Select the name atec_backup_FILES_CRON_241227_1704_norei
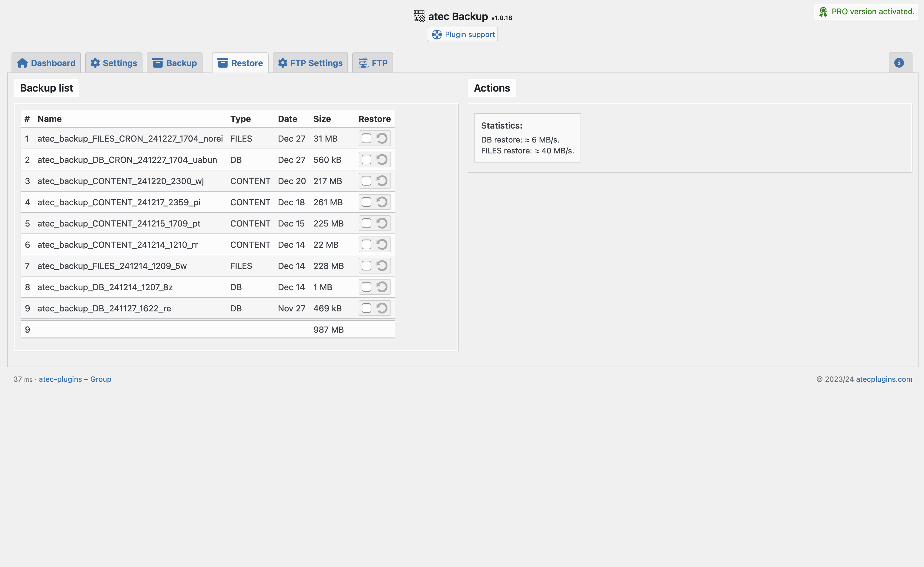Viewport: 924px width, 567px height. [130, 139]
